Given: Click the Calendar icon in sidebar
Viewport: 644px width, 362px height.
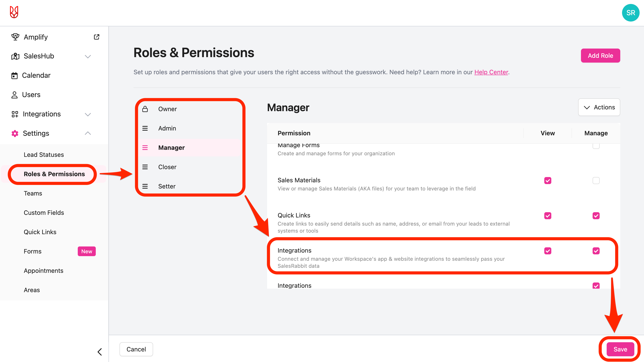Looking at the screenshot, I should [x=14, y=76].
